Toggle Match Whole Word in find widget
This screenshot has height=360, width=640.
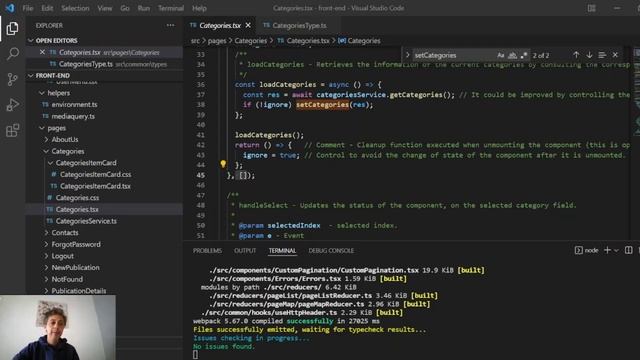click(x=512, y=55)
